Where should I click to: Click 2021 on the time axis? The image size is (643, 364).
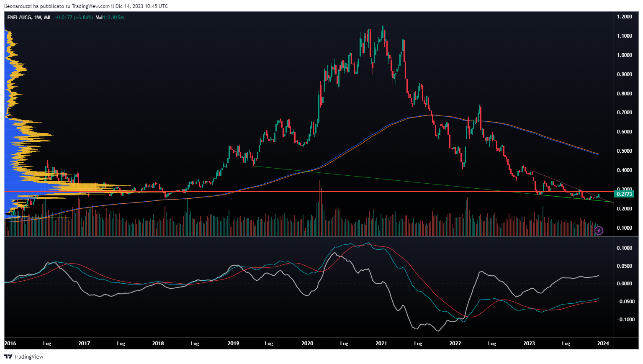(381, 343)
